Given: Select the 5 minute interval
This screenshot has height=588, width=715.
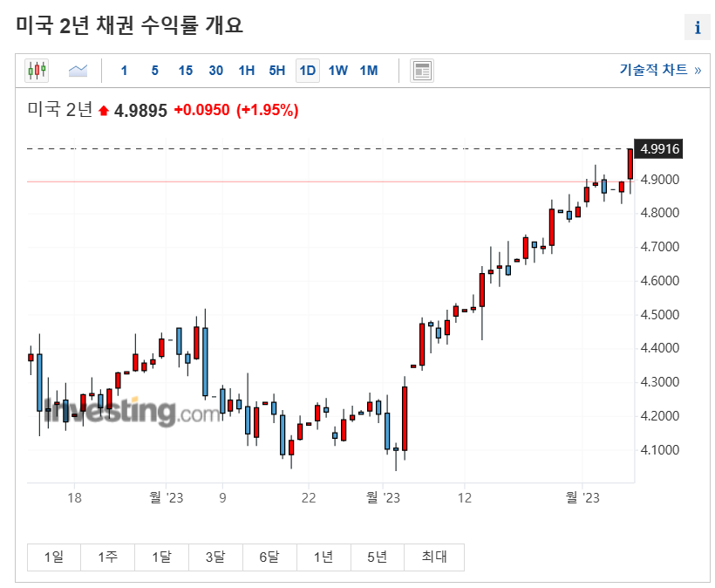Looking at the screenshot, I should pos(155,71).
